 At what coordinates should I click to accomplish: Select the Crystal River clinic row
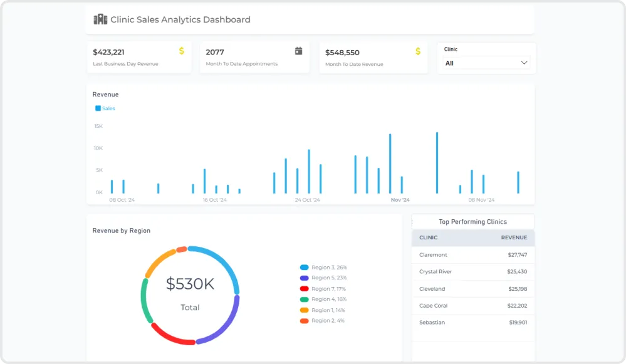(x=473, y=272)
